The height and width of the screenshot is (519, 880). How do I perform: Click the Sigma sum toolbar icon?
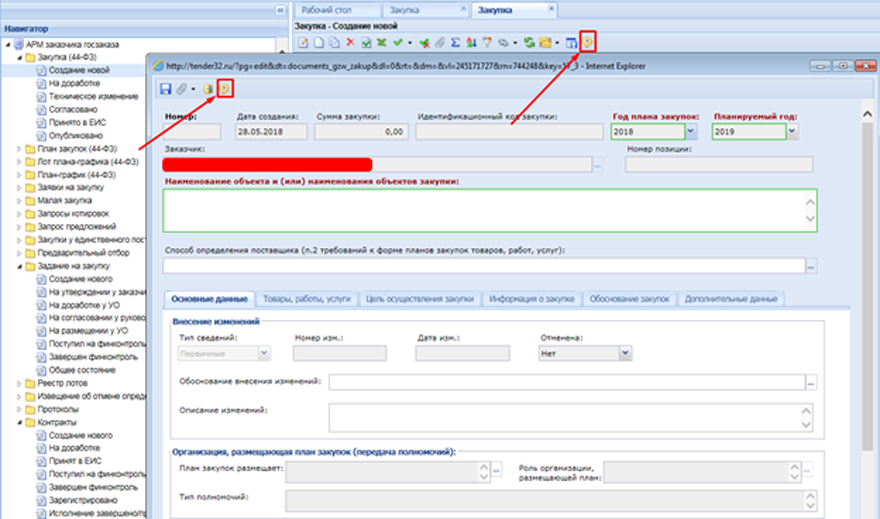(x=455, y=42)
